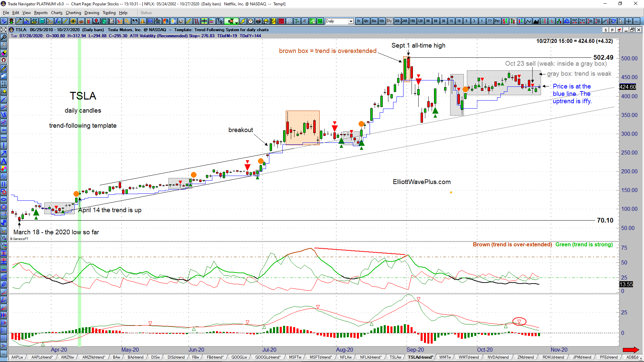This screenshot has width=644, height=362.
Task: Click the 240 period button
Action: click(x=405, y=21)
